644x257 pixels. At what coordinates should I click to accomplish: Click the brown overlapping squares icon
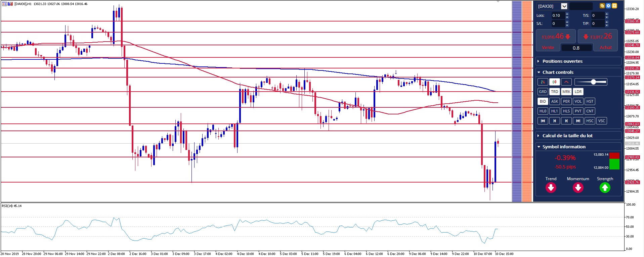pos(602,6)
